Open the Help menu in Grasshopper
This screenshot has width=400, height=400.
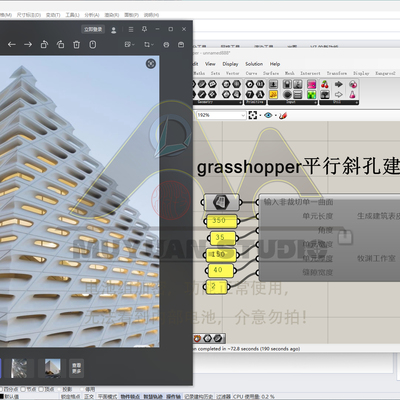click(x=275, y=64)
